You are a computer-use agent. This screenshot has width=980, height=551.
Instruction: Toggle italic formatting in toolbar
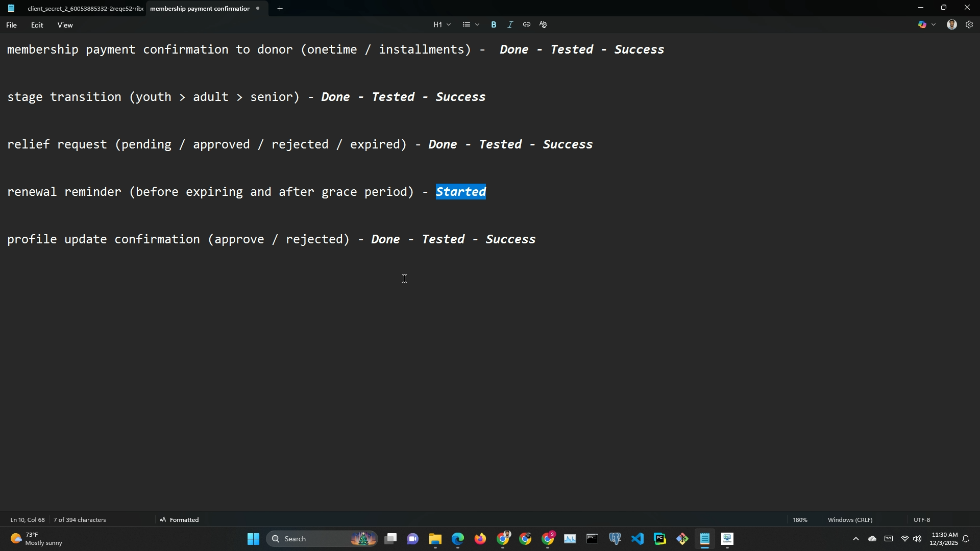[510, 24]
